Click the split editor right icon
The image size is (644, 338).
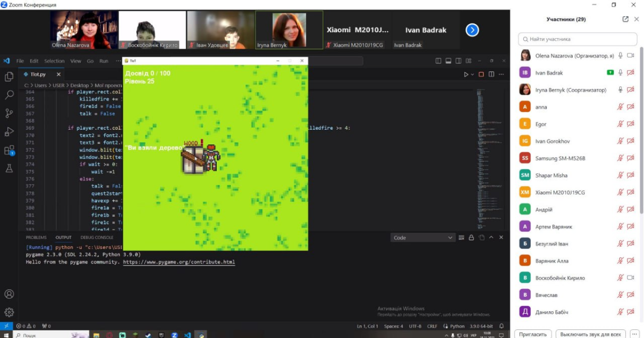tap(491, 75)
